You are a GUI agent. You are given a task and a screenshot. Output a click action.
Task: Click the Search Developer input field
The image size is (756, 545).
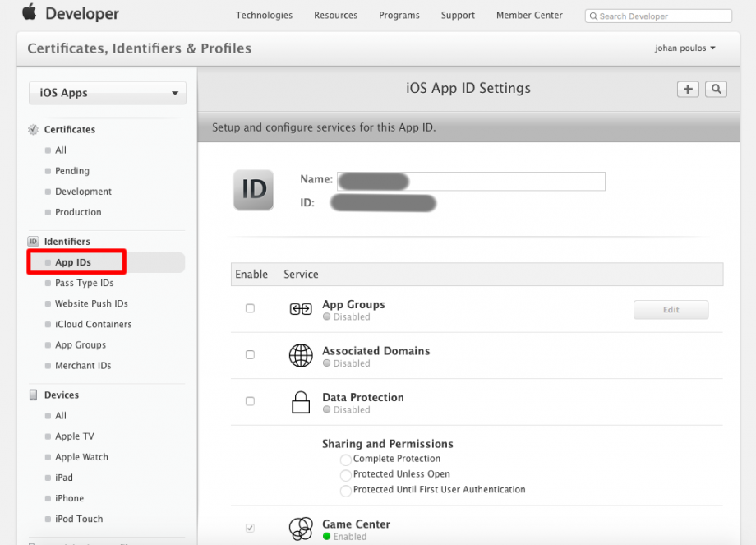658,16
